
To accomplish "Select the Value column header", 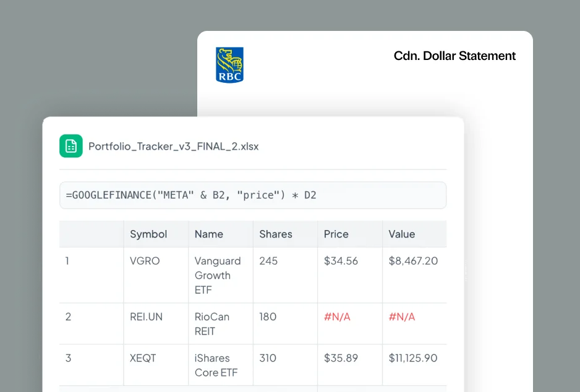I will click(x=402, y=234).
